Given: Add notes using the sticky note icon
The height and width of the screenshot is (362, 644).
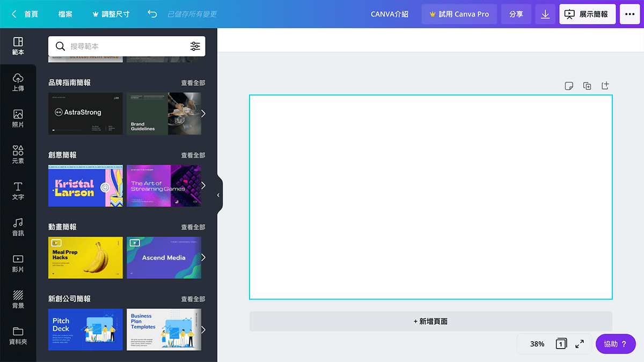Looking at the screenshot, I should [x=569, y=86].
